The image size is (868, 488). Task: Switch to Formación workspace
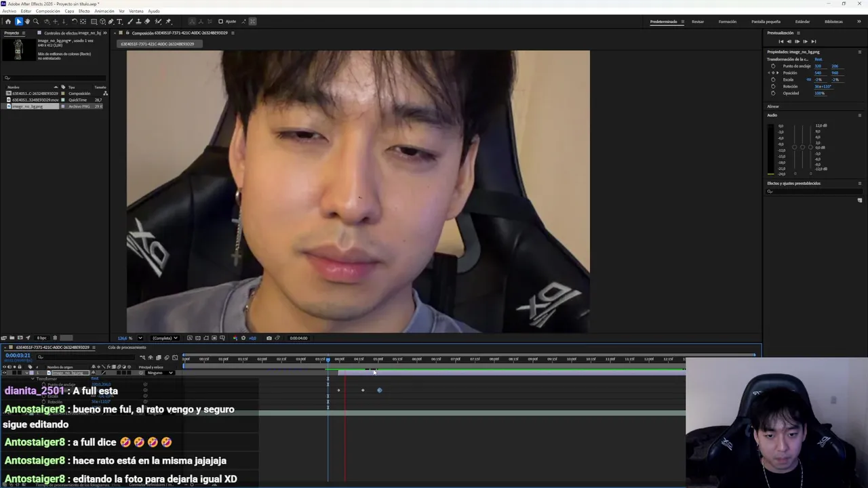(x=728, y=22)
